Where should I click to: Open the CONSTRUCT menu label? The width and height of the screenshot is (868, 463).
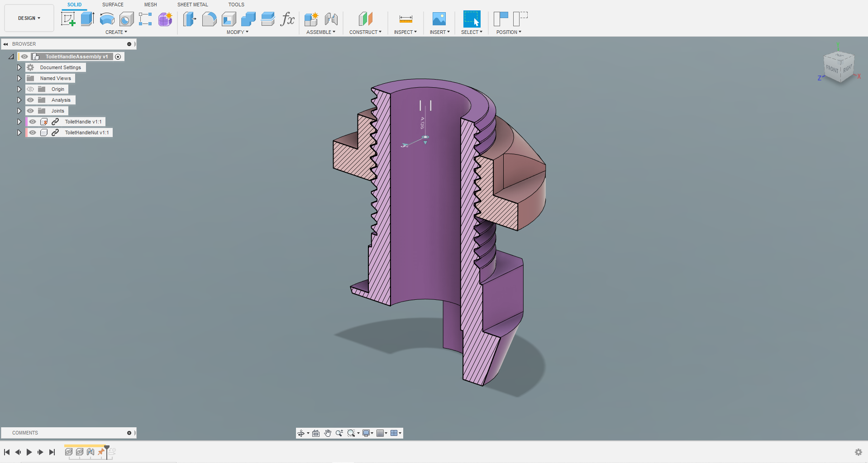[x=365, y=32]
